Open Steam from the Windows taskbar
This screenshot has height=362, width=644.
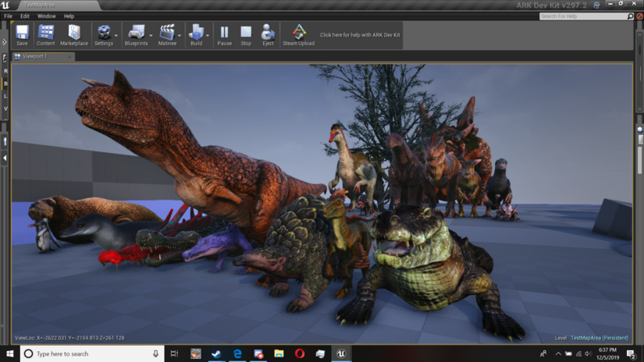(216, 353)
